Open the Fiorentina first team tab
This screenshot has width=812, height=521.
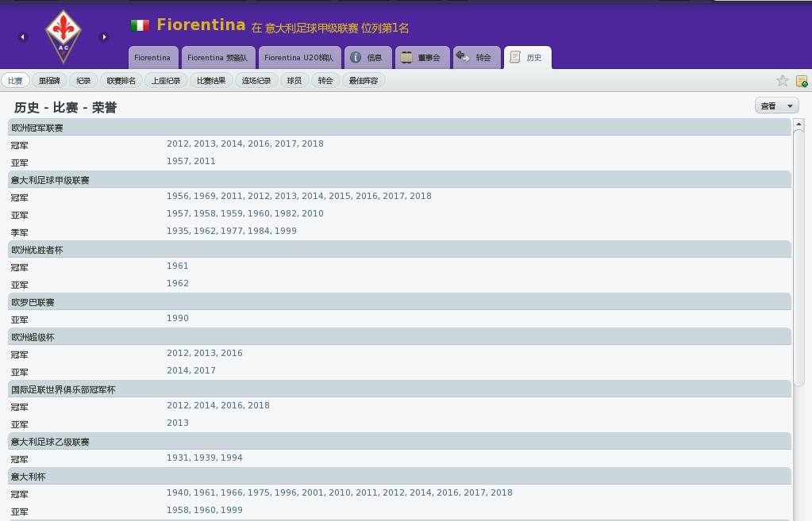[x=152, y=57]
